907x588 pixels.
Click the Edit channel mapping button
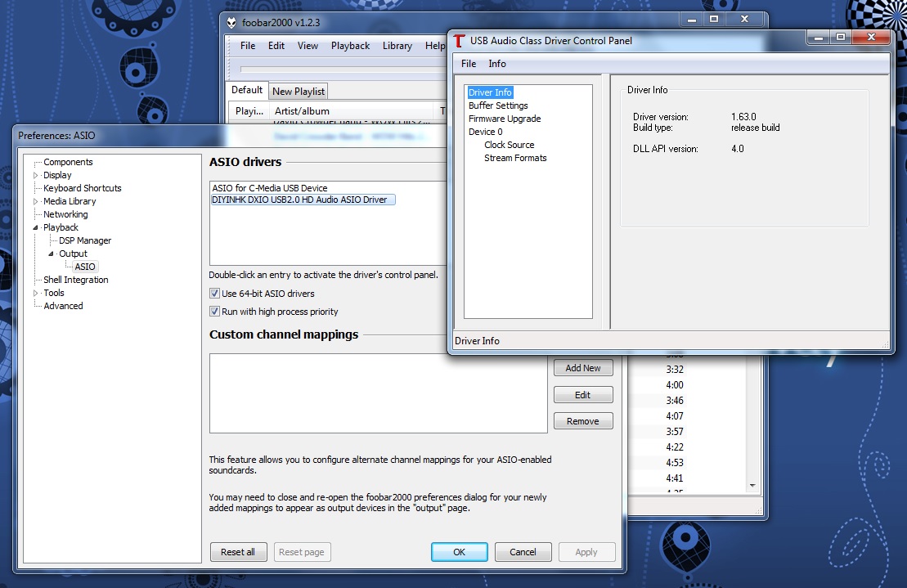(583, 395)
